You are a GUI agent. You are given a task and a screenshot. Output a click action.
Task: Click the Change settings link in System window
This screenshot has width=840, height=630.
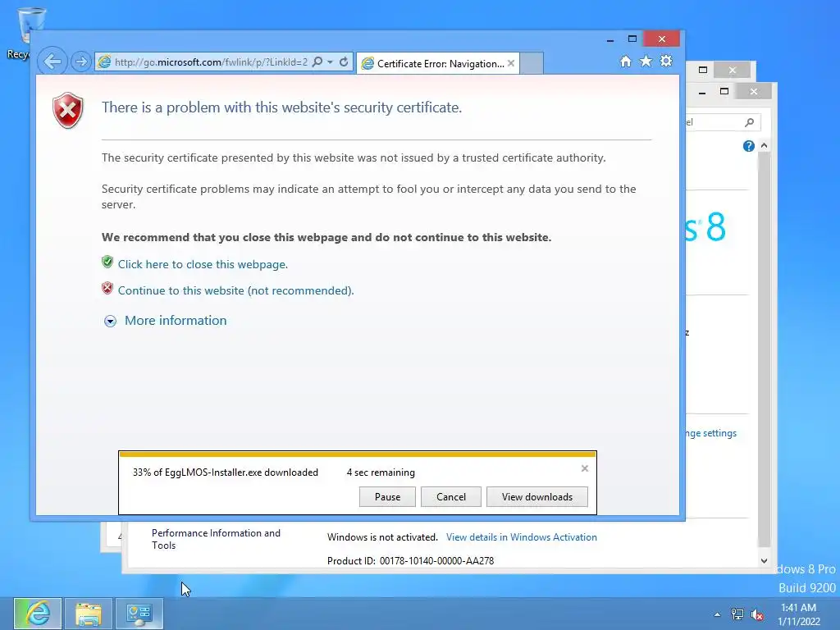point(711,433)
